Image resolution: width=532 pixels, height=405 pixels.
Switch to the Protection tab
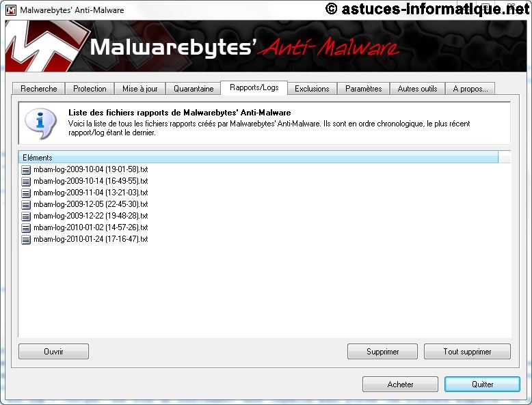pyautogui.click(x=90, y=89)
